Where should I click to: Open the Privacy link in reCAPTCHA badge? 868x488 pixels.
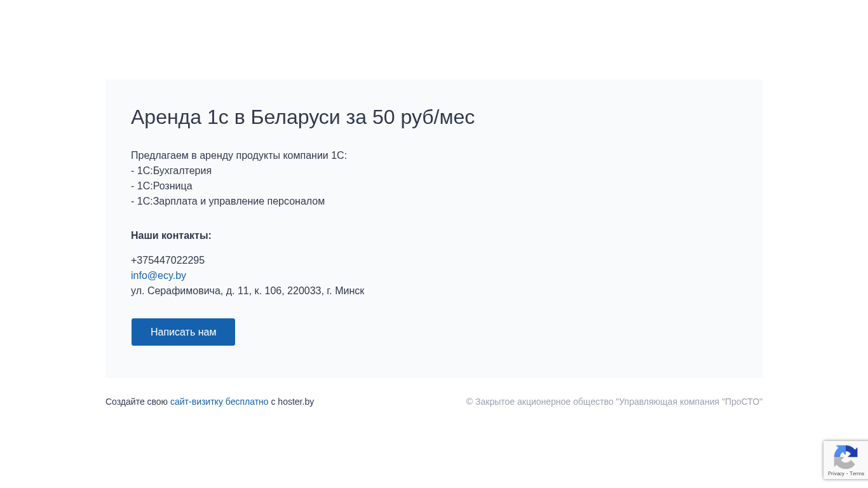pyautogui.click(x=836, y=473)
